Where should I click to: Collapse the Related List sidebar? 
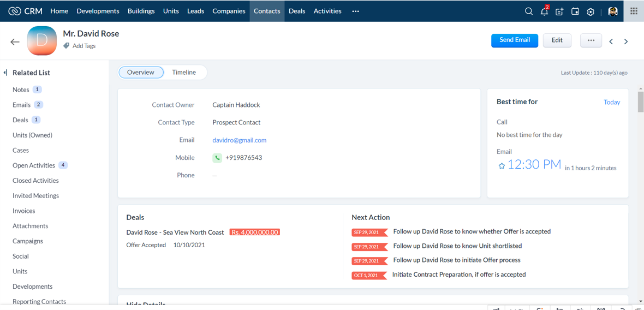(5, 73)
